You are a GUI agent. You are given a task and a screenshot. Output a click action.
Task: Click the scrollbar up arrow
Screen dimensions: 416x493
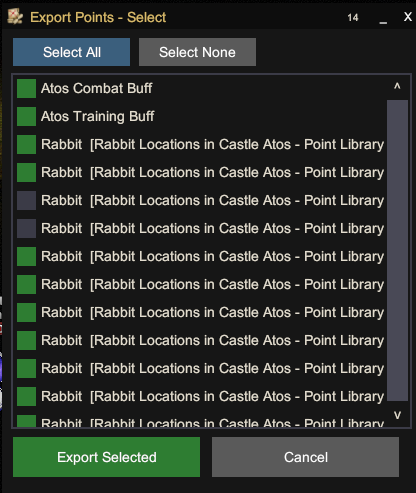tap(397, 87)
